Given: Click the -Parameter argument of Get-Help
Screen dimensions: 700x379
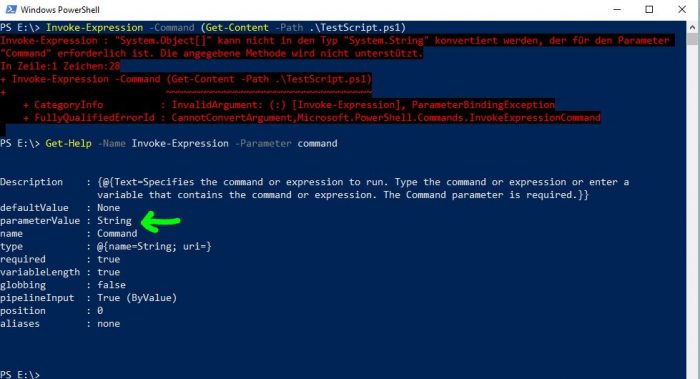Looking at the screenshot, I should point(263,144).
